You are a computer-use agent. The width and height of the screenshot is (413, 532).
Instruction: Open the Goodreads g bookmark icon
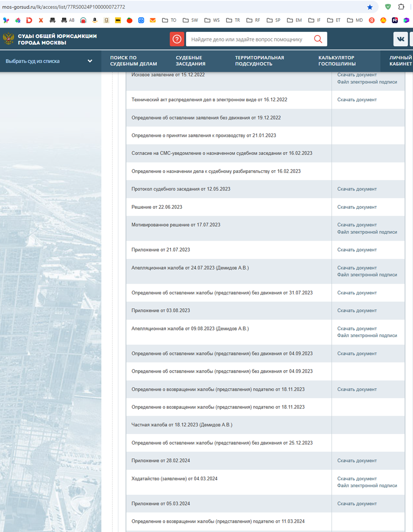click(106, 20)
